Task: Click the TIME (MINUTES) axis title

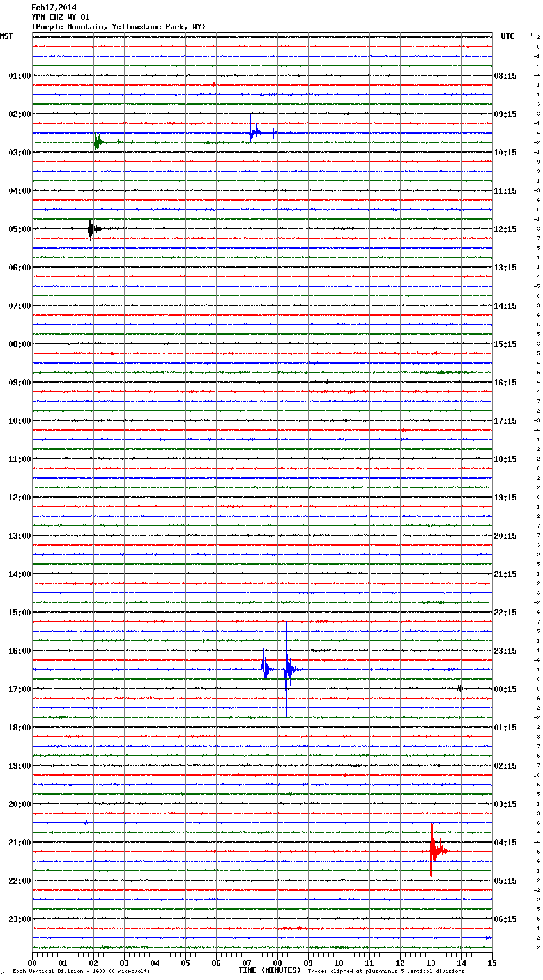Action: (270, 970)
